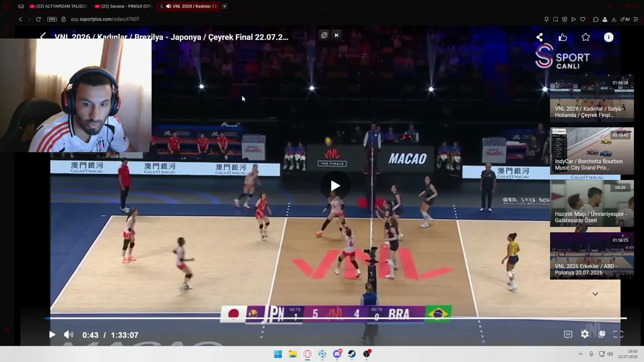Screen dimensions: 644x362
Task: Open the VNL 2026 Erkekler ABD - Polonya video
Action: click(x=592, y=256)
